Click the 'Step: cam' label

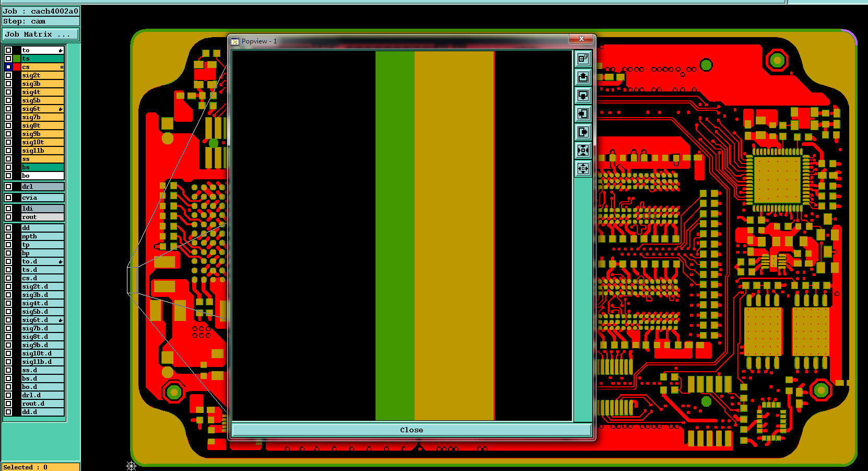coord(41,21)
